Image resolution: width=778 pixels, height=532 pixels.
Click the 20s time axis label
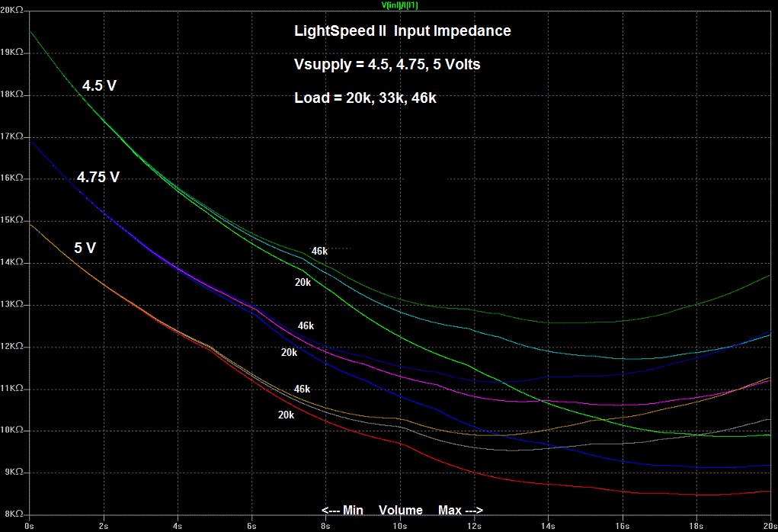click(x=770, y=527)
